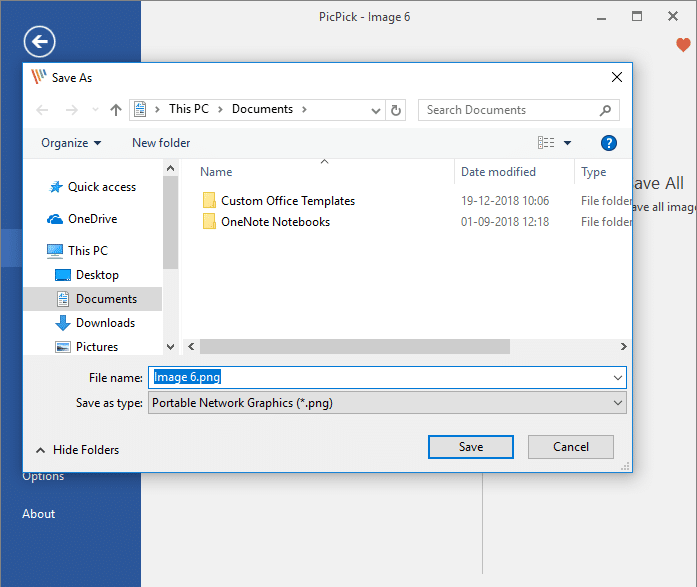This screenshot has height=587, width=697.
Task: Click the Save button
Action: pyautogui.click(x=470, y=447)
